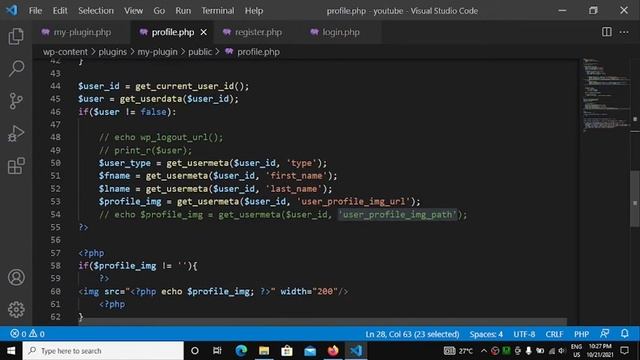Click line number 60 in gutter
640x360 pixels.
click(55, 291)
